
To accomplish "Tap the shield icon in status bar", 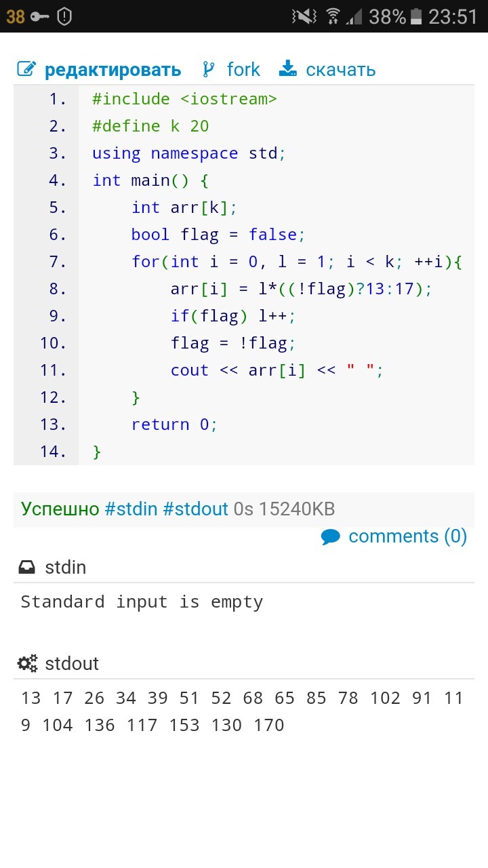I will coord(64,16).
